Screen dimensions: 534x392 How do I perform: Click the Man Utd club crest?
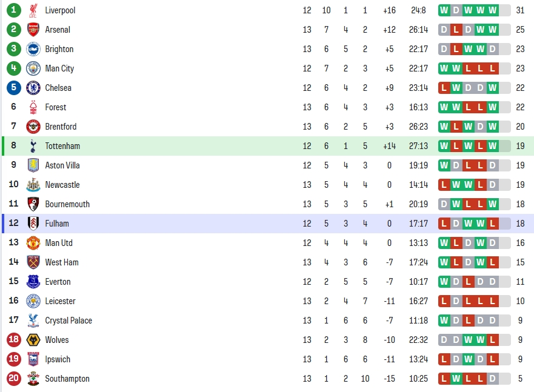(x=33, y=243)
